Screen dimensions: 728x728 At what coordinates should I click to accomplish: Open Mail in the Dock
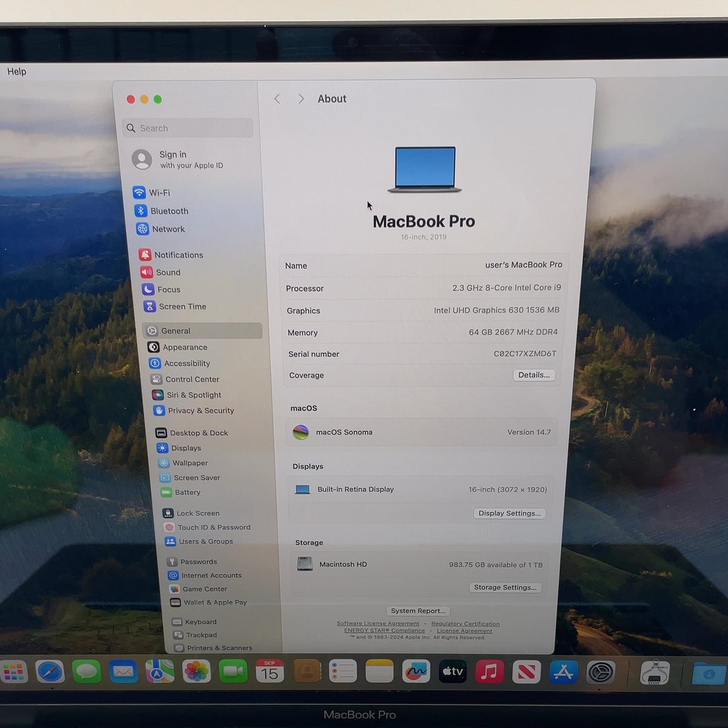[123, 672]
